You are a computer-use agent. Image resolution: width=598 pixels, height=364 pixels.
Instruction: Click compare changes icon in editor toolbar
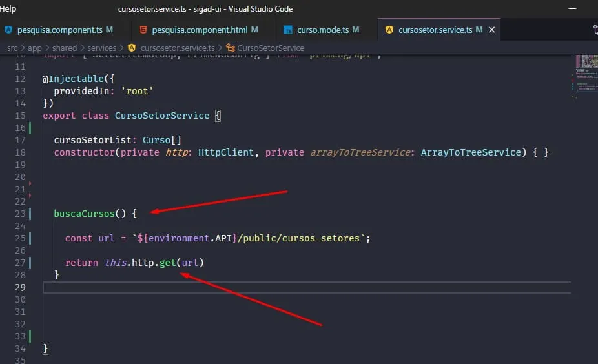click(595, 30)
